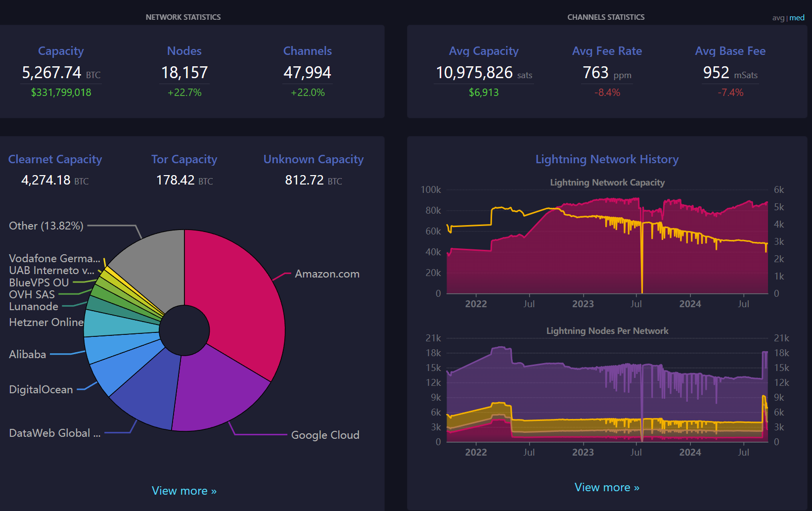Click the -8.4% fee rate change

[x=607, y=93]
